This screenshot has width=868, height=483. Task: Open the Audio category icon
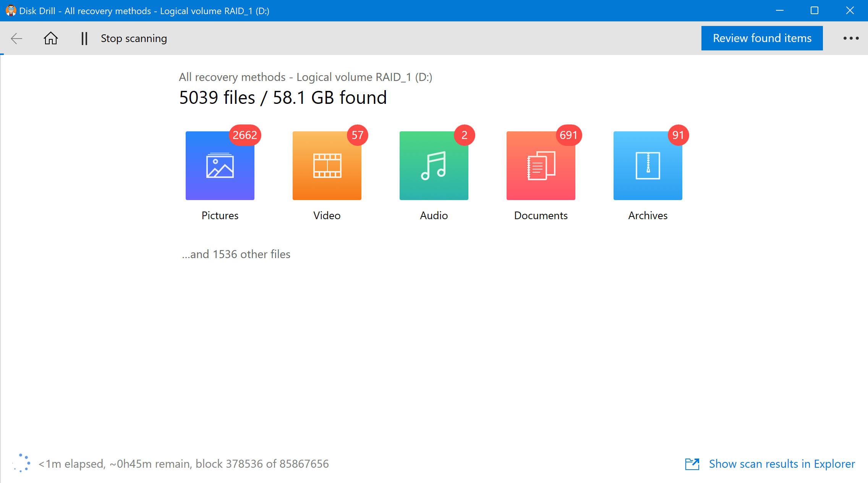[x=434, y=165]
